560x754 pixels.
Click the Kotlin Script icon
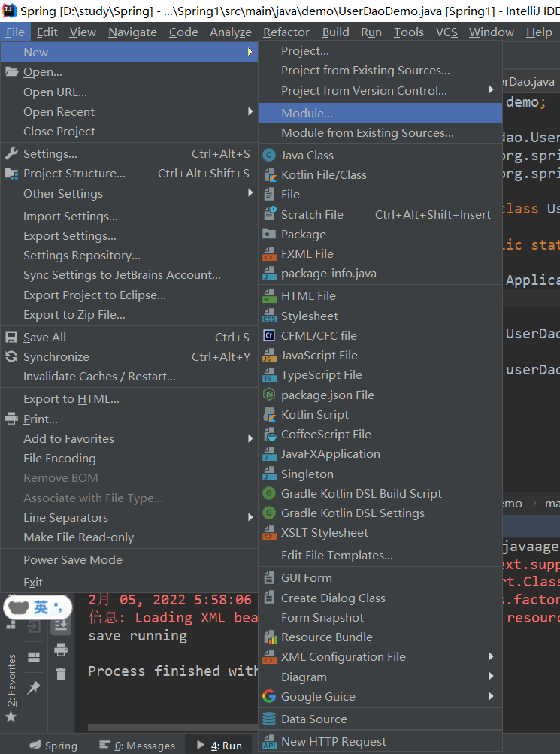[269, 414]
